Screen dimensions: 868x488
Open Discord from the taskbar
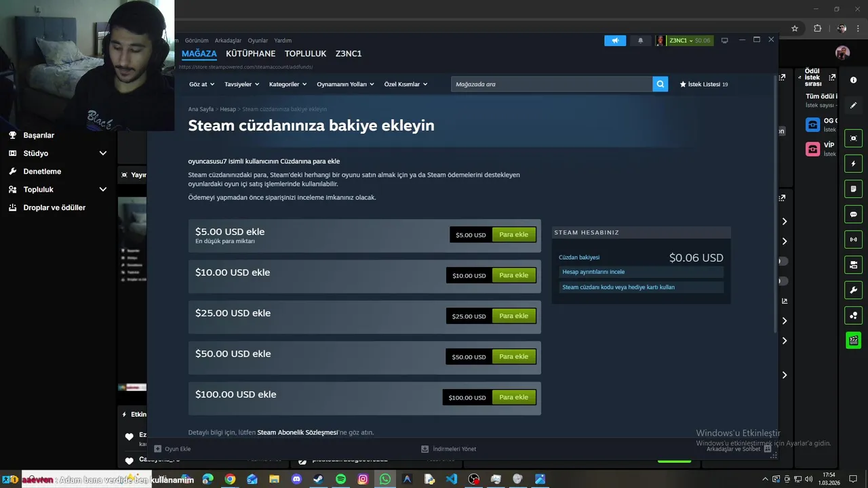(296, 479)
